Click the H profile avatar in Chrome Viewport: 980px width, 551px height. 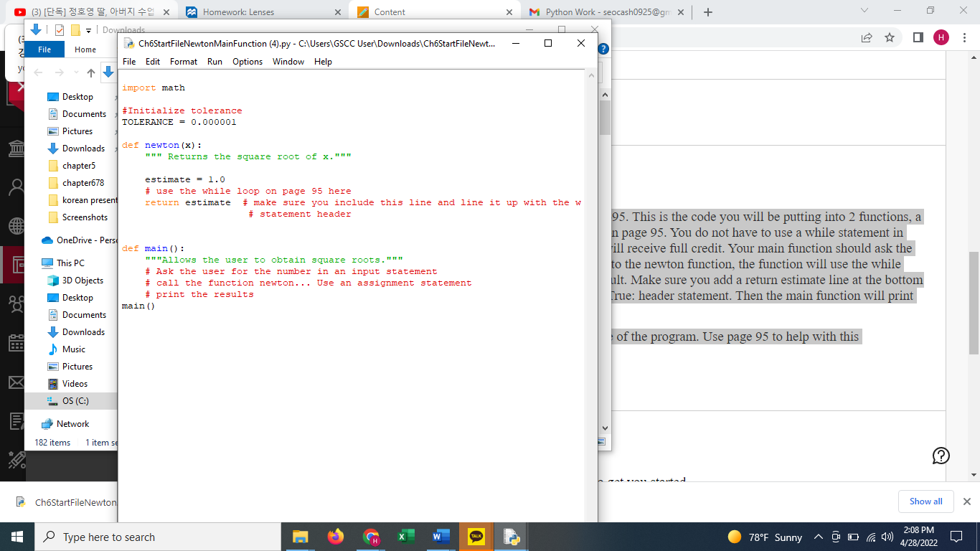pyautogui.click(x=941, y=37)
